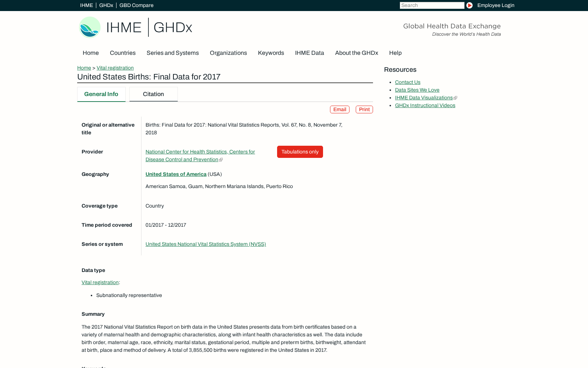Click the 01/2017 - 12/2017 time period value

click(x=166, y=225)
